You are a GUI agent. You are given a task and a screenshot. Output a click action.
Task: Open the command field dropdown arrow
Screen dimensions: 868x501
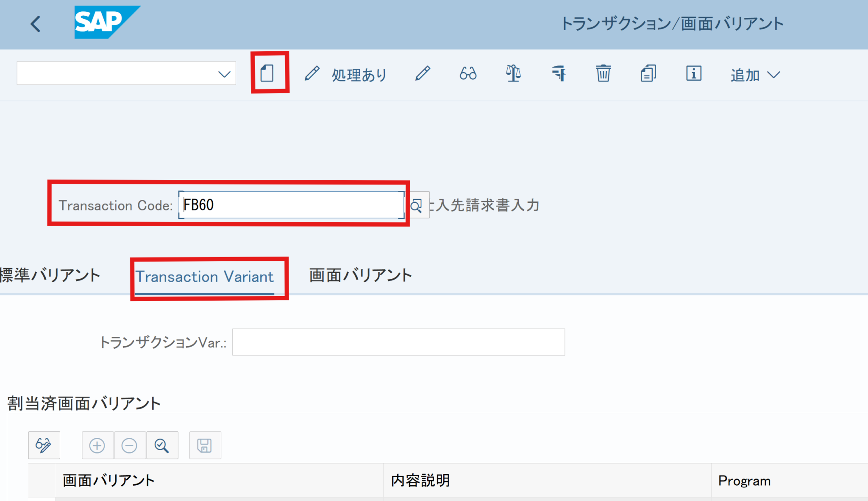[x=224, y=74]
